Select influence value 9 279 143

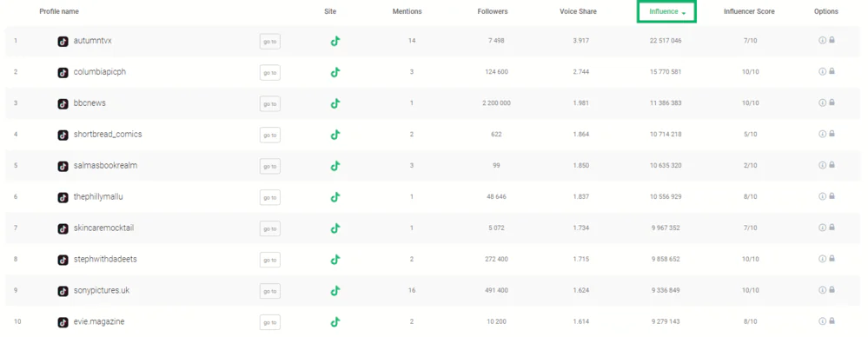(666, 321)
